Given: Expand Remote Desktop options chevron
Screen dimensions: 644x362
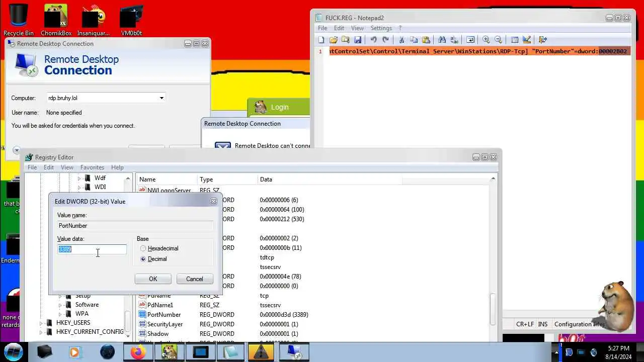Looking at the screenshot, I should pos(16,150).
